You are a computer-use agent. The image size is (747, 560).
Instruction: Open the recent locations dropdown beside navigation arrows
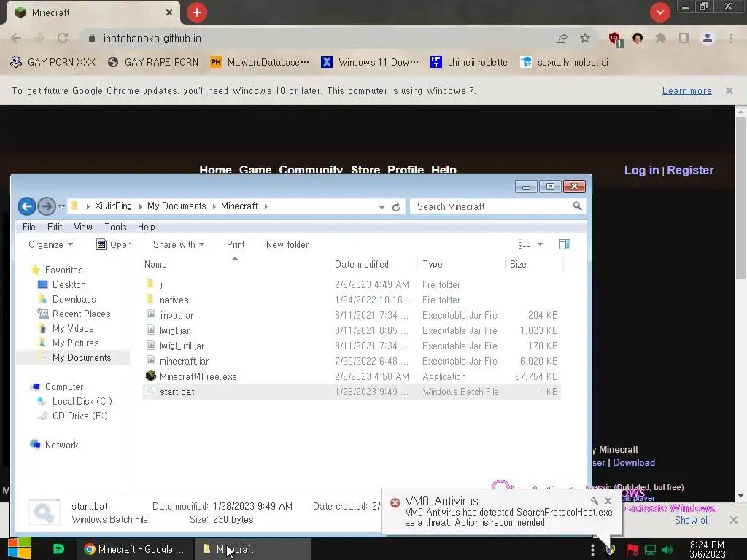[x=61, y=206]
